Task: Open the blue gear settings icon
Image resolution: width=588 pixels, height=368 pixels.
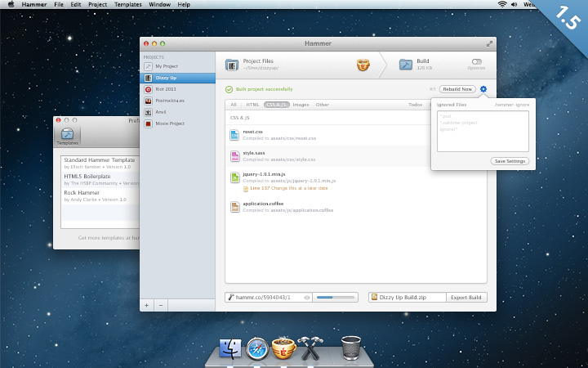Action: click(483, 89)
